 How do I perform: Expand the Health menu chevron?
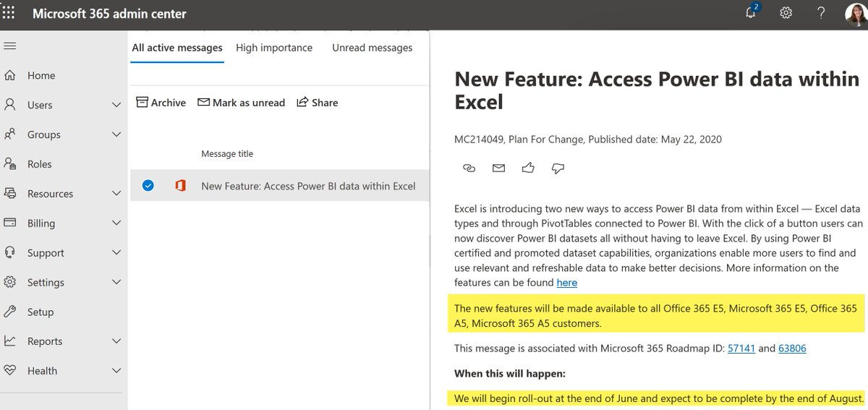pyautogui.click(x=116, y=371)
